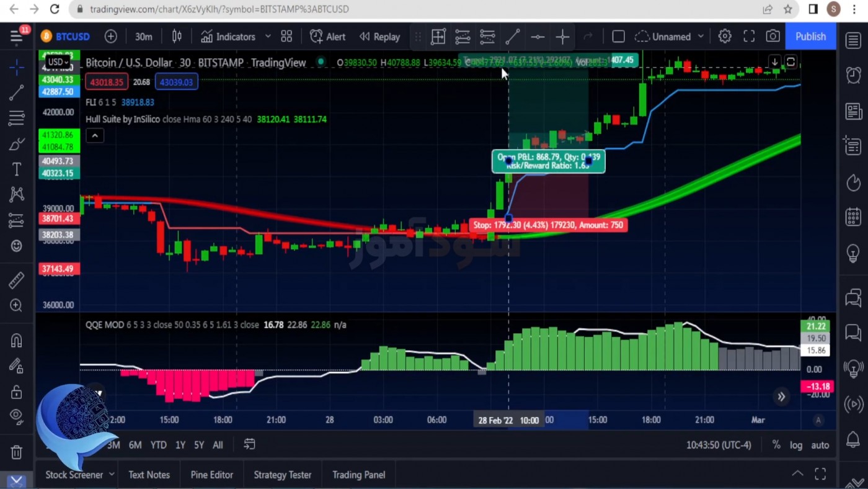Select the trend line drawing tool
This screenshot has height=489, width=868.
(x=17, y=92)
